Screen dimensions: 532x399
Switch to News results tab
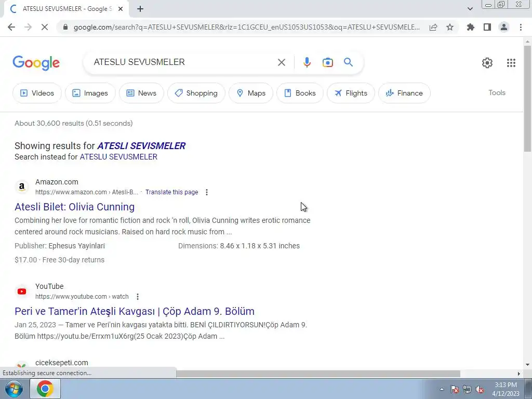(x=141, y=93)
